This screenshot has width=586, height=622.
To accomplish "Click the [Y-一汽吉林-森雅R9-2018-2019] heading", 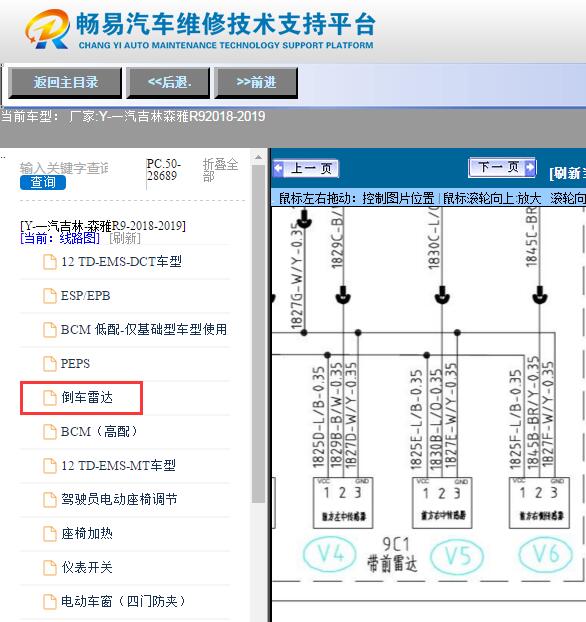I will pyautogui.click(x=103, y=226).
